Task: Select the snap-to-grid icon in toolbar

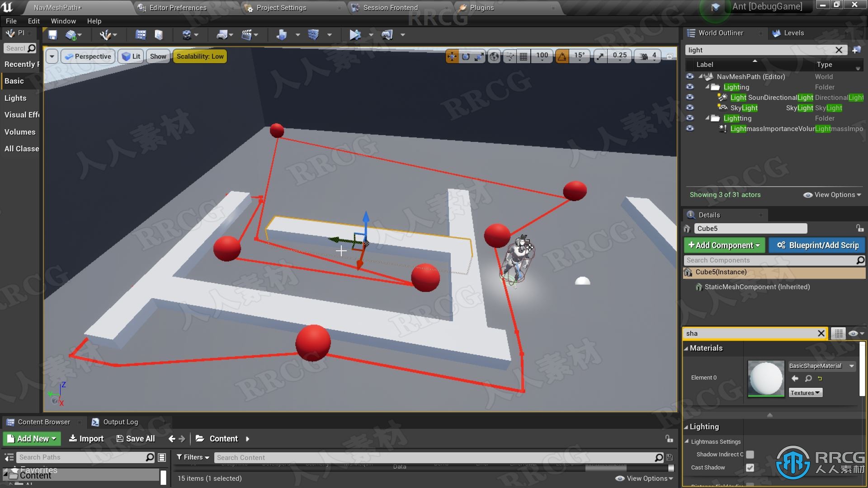Action: [524, 56]
